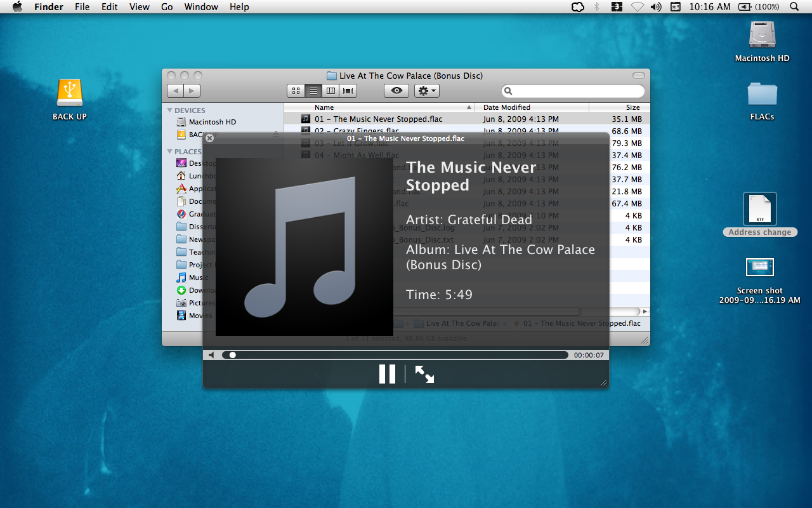The height and width of the screenshot is (508, 812).
Task: Open home folder icon in sidebar
Action: pos(181,176)
